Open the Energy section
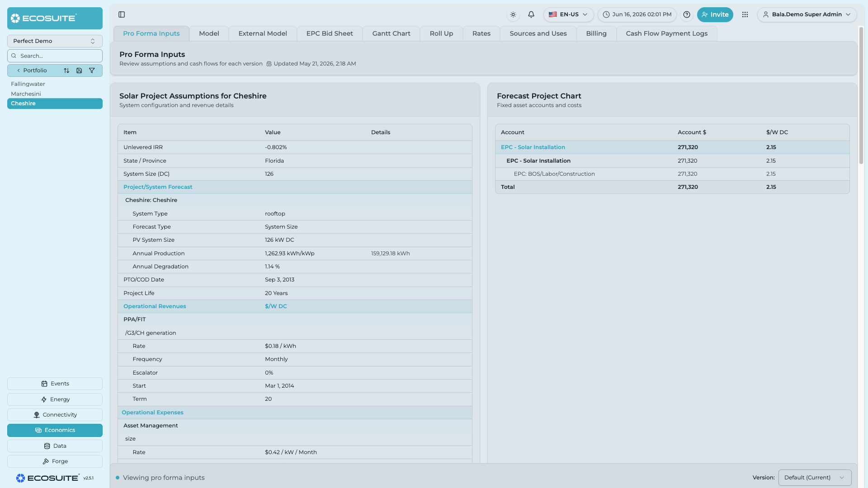Viewport: 868px width, 488px height. pos(55,399)
